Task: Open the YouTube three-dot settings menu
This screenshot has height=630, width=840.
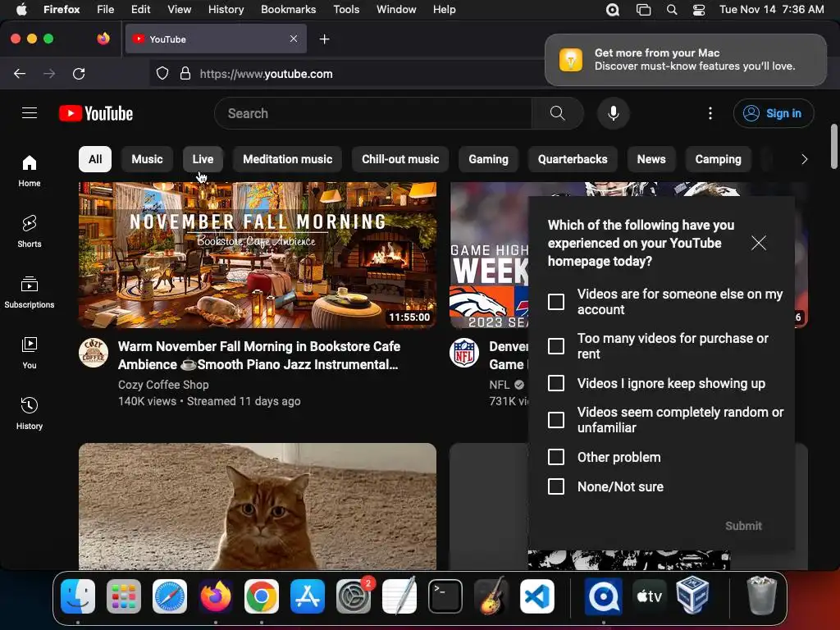Action: (710, 113)
